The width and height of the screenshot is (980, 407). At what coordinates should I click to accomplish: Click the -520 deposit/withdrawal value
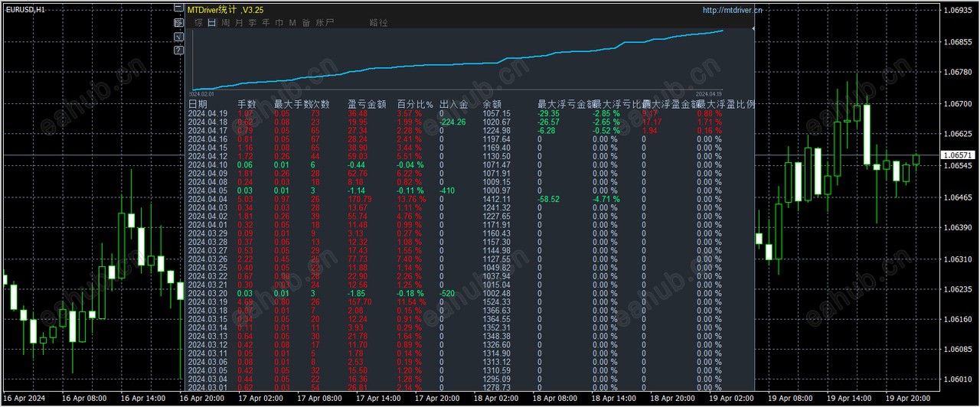tap(447, 294)
